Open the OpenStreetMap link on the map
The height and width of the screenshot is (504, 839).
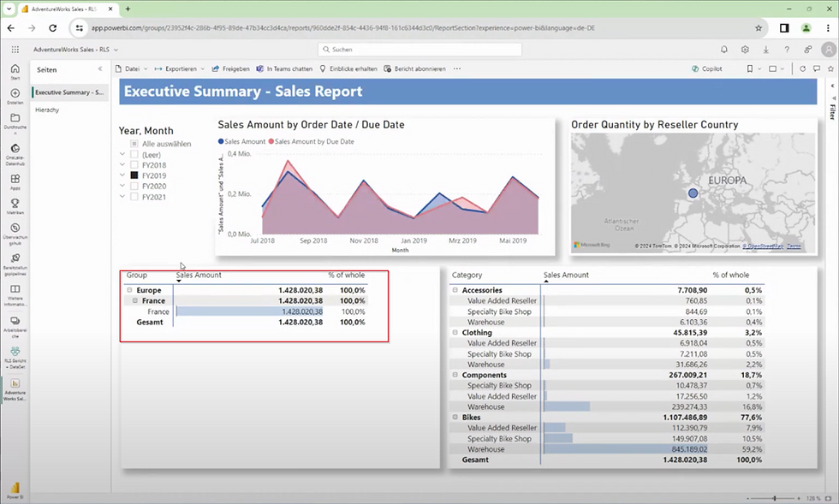click(765, 246)
